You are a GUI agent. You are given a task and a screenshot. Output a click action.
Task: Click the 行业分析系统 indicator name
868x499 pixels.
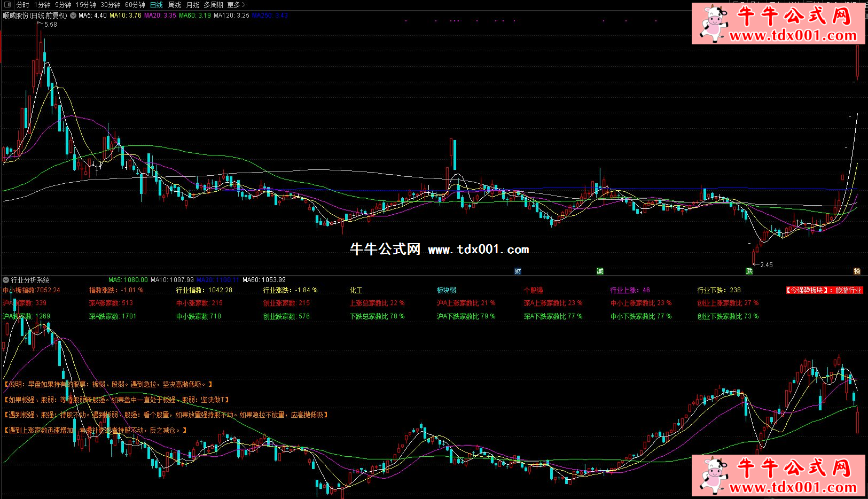(x=30, y=280)
